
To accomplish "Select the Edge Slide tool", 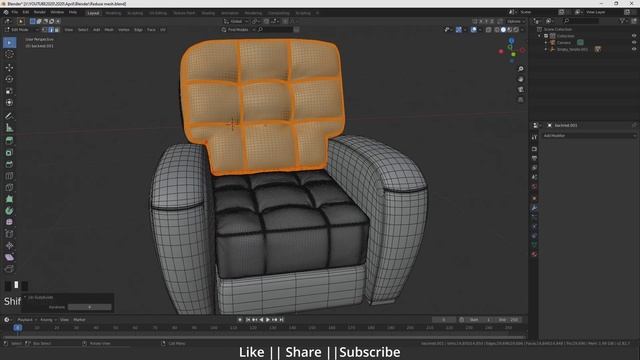I will [9, 234].
